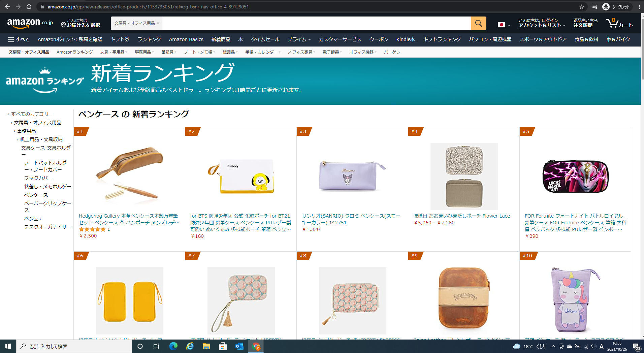The height and width of the screenshot is (353, 644).
Task: Open Chrome three-dot menu
Action: [x=639, y=7]
